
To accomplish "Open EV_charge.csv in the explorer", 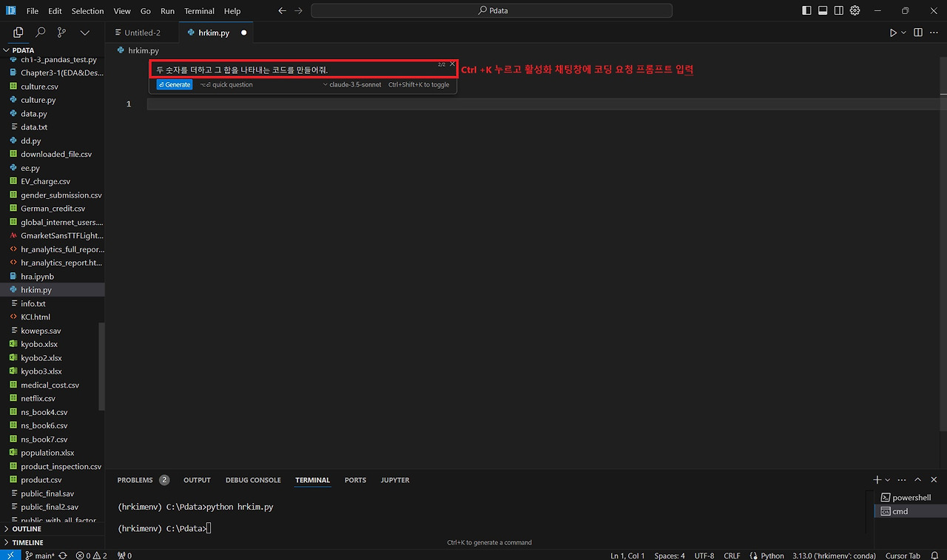I will pyautogui.click(x=46, y=181).
